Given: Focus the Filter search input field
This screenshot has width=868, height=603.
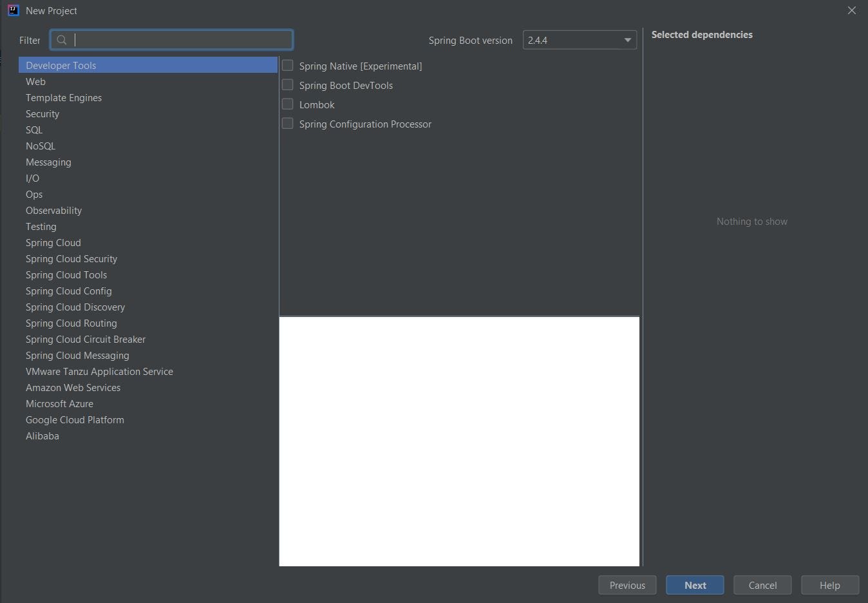Looking at the screenshot, I should tap(171, 40).
